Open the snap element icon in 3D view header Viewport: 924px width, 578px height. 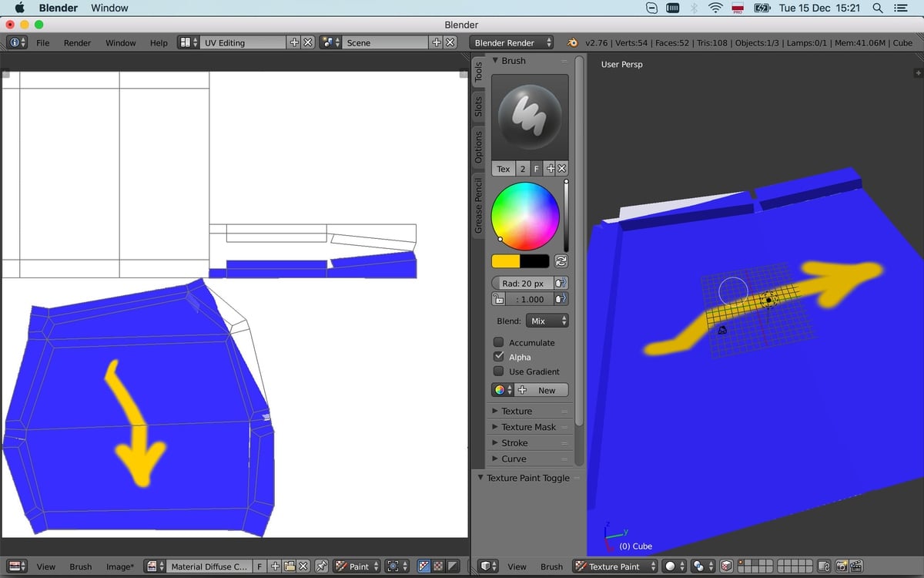coord(699,566)
